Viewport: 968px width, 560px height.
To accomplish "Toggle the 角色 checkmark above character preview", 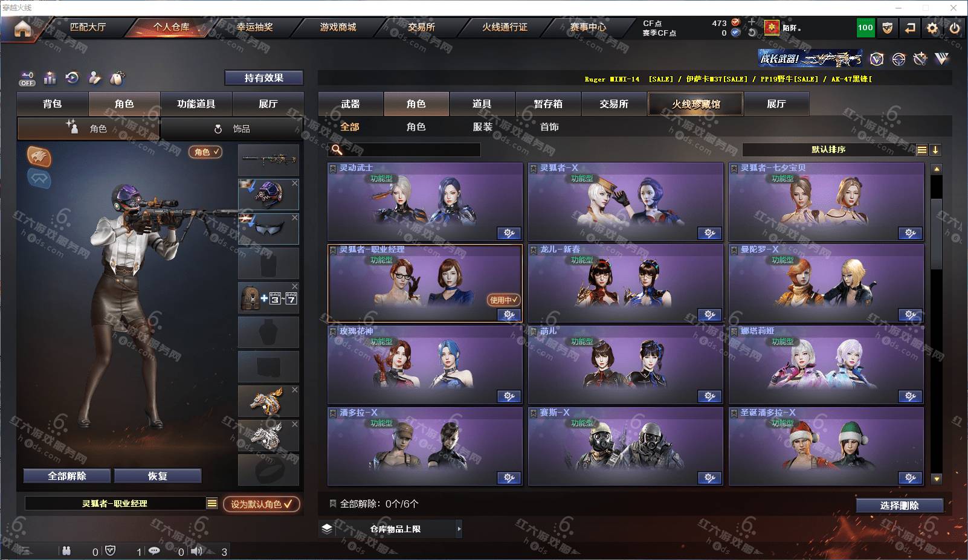I will pyautogui.click(x=205, y=152).
